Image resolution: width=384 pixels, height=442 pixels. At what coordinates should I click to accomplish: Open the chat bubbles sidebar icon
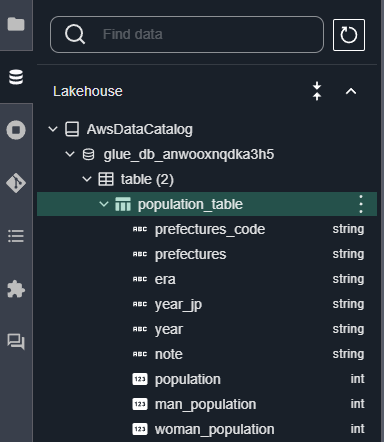click(16, 342)
